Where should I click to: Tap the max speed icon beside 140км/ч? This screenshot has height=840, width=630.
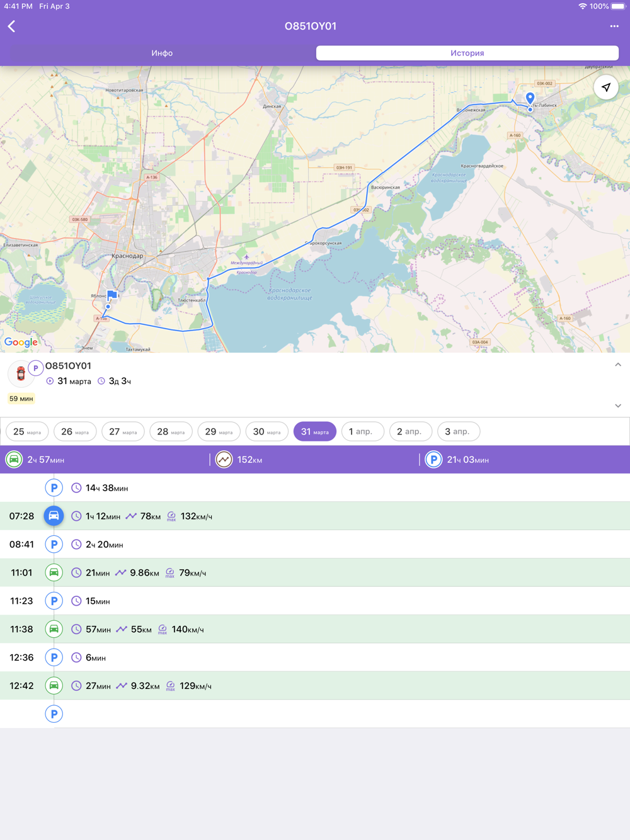163,629
